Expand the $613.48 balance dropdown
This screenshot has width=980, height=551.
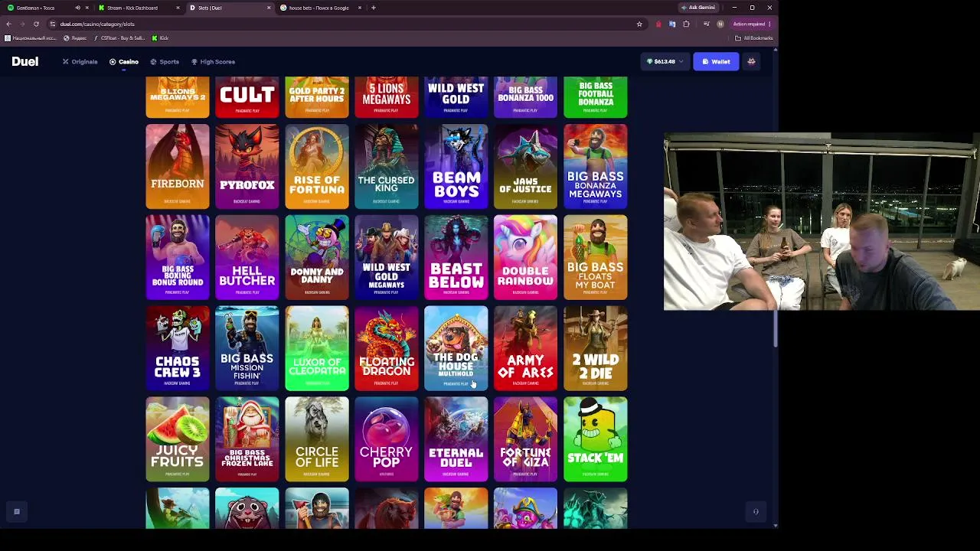pyautogui.click(x=665, y=61)
